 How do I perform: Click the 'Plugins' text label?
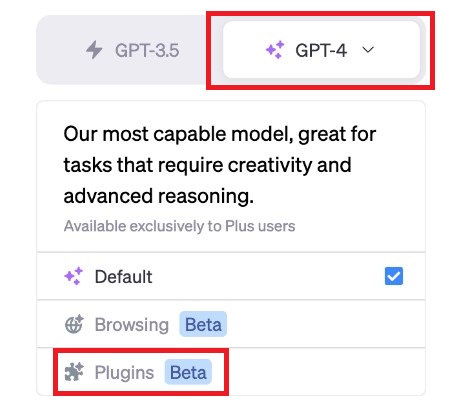(124, 372)
